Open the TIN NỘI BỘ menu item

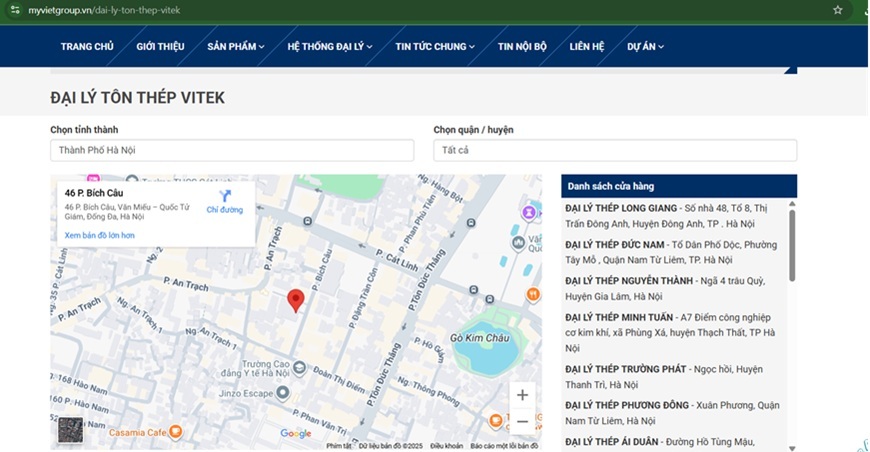[522, 47]
